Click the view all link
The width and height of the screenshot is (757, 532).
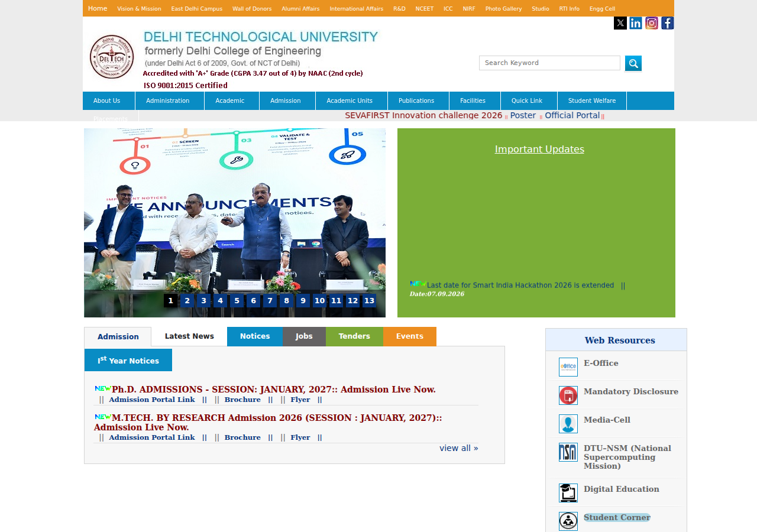459,448
